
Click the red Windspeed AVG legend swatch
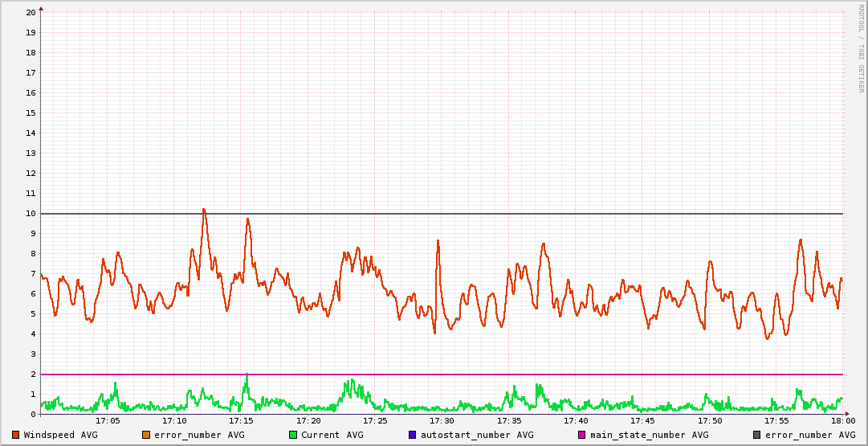(16, 435)
